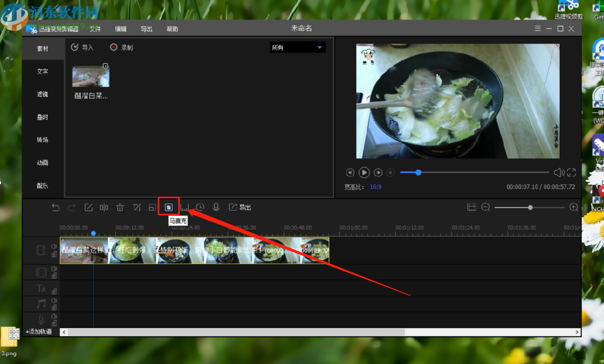Screen dimensions: 604x364
Task: Switch to the 动画 tab
Action: point(43,163)
